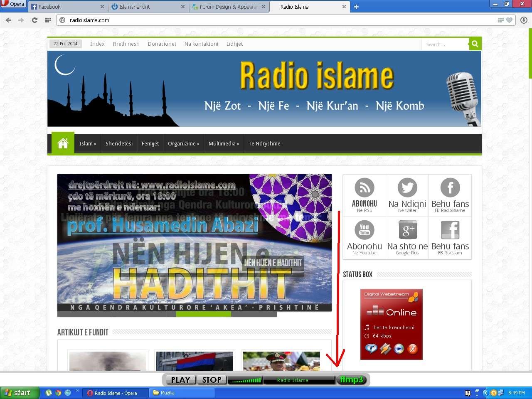Select the green active slider indicator segment
Screen dimensions: 532x399
click(203, 314)
